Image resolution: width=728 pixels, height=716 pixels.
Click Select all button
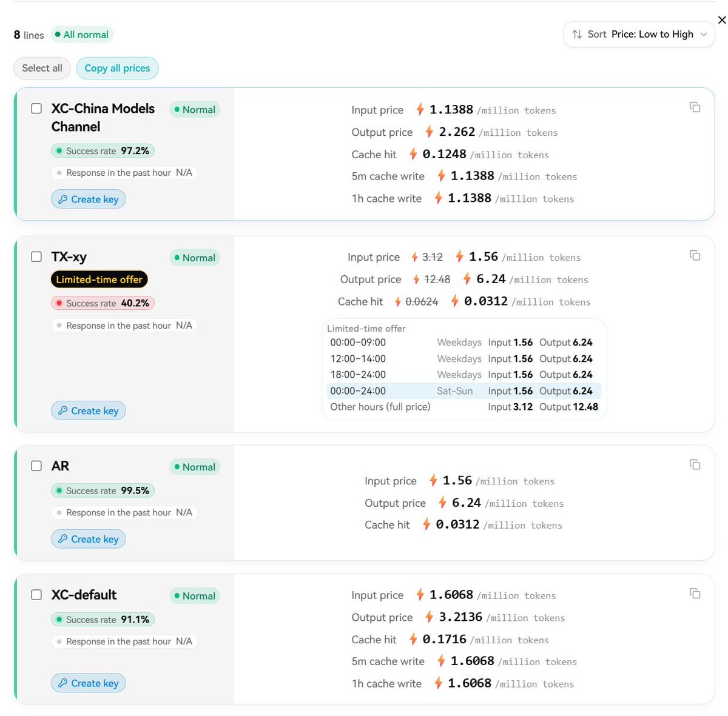[x=42, y=68]
